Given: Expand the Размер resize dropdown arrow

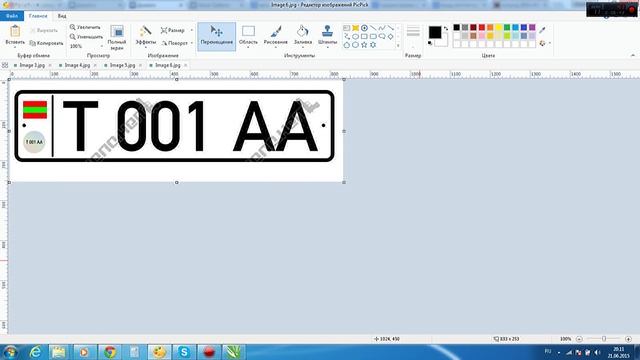Looking at the screenshot, I should [192, 30].
